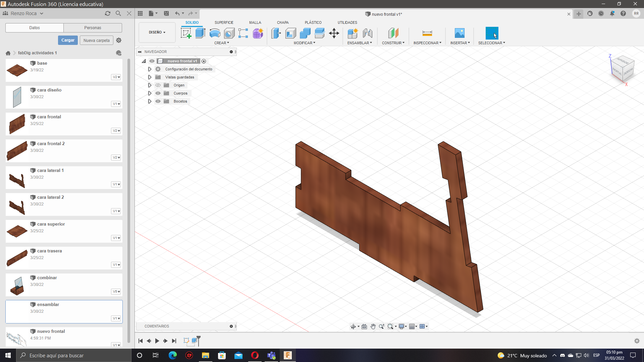Open the DISEÑO workspace dropdown
The height and width of the screenshot is (362, 644).
(157, 33)
